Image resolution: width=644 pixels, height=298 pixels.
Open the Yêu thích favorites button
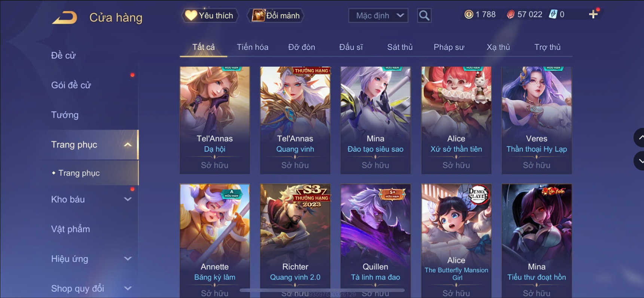coord(210,15)
